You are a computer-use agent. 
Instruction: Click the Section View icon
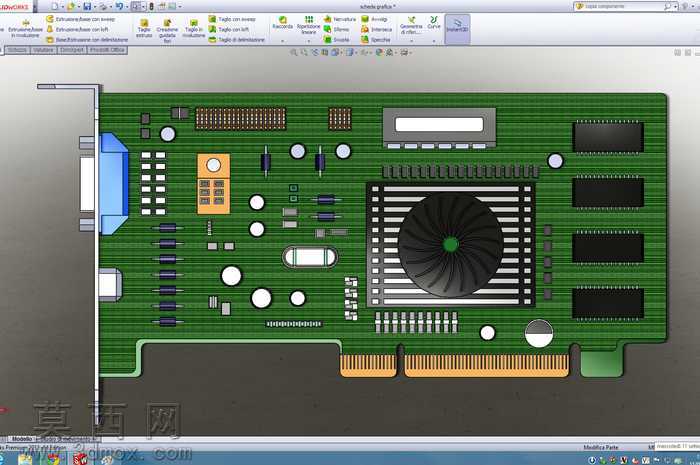[325, 53]
